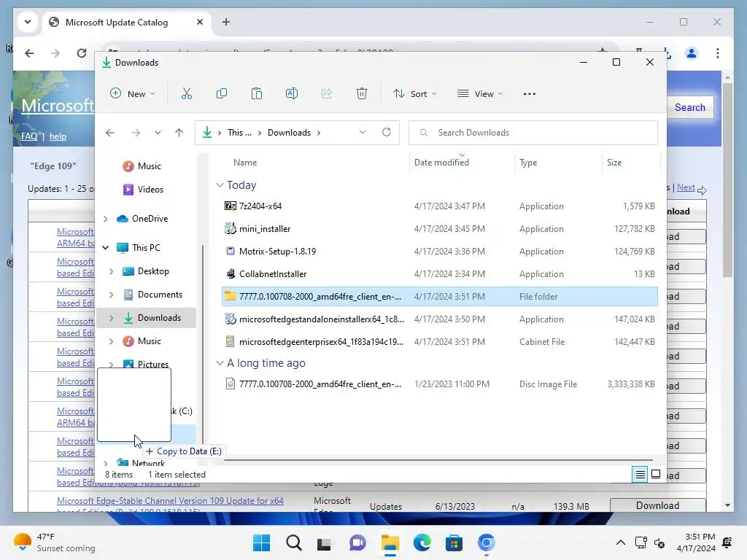Click help link on catalog page
Viewport: 747px width, 560px height.
tap(58, 136)
